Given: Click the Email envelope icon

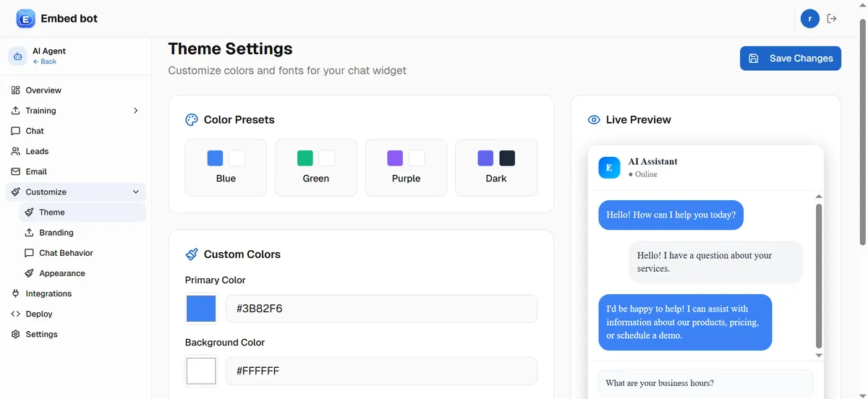Looking at the screenshot, I should coord(16,171).
